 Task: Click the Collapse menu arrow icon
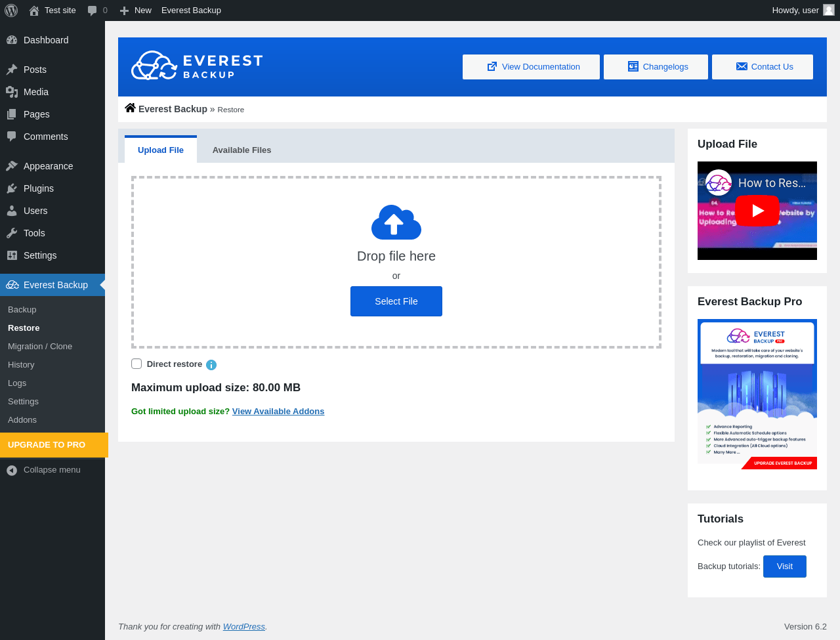click(12, 470)
